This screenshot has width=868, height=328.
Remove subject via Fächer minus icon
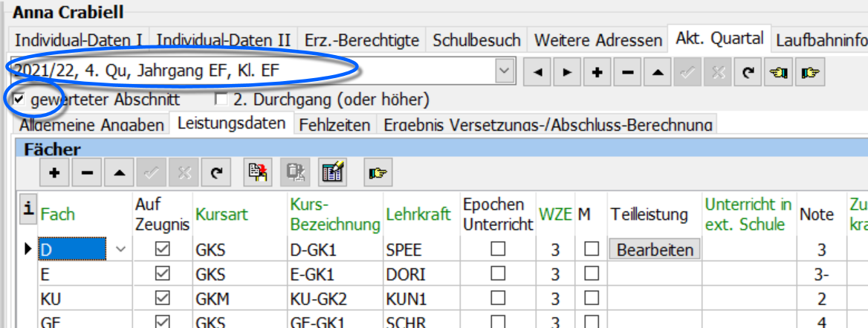[x=87, y=173]
